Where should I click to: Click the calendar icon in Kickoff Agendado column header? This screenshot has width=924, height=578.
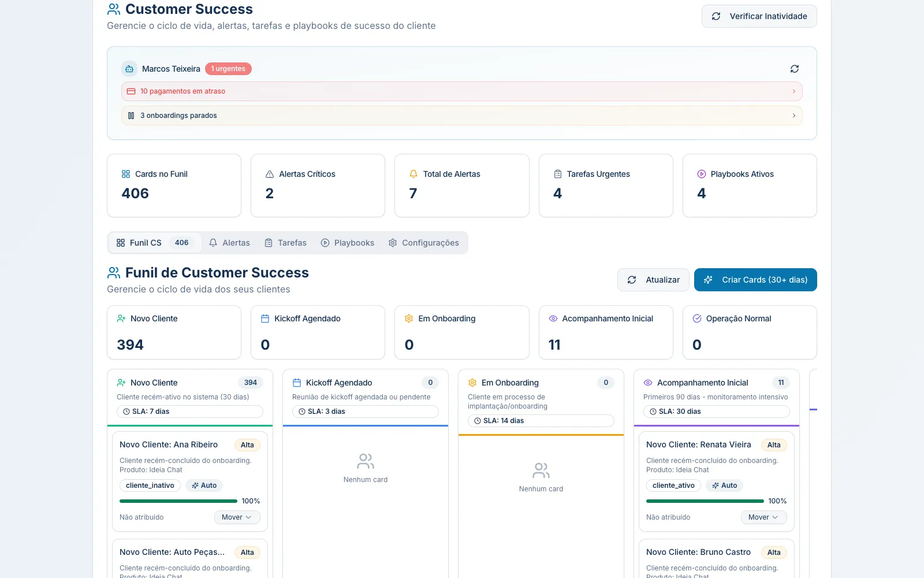(297, 383)
